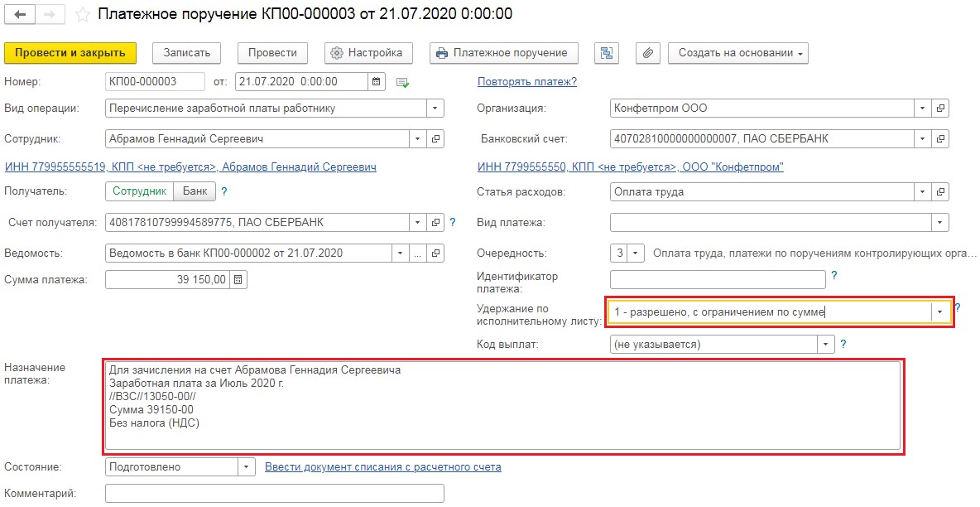Open Настройка settings button
This screenshot has width=980, height=507.
pos(369,53)
